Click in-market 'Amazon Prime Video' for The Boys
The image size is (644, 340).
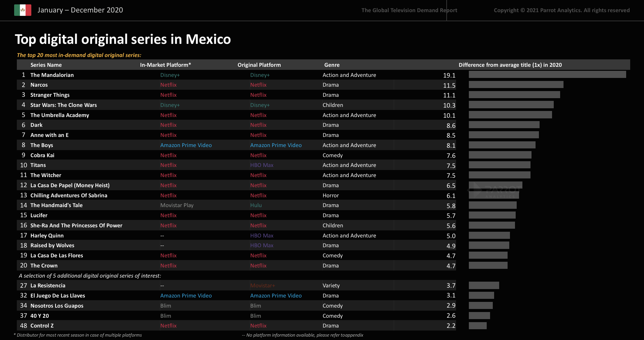(x=186, y=145)
